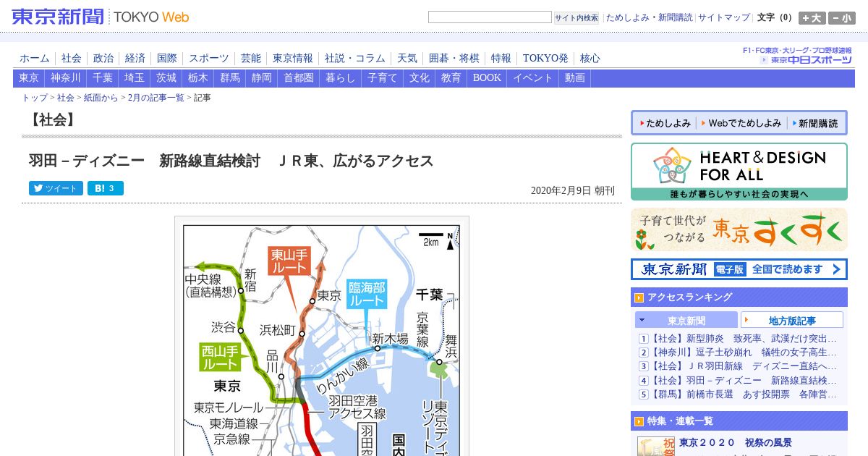The image size is (868, 456).
Task: Decrease text size with 小 button
Action: tap(842, 18)
